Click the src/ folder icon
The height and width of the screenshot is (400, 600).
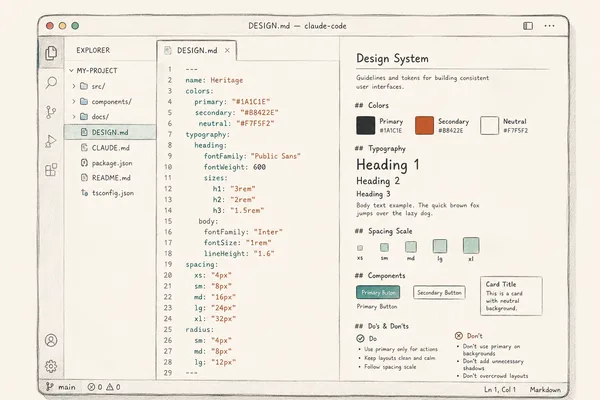click(x=84, y=86)
